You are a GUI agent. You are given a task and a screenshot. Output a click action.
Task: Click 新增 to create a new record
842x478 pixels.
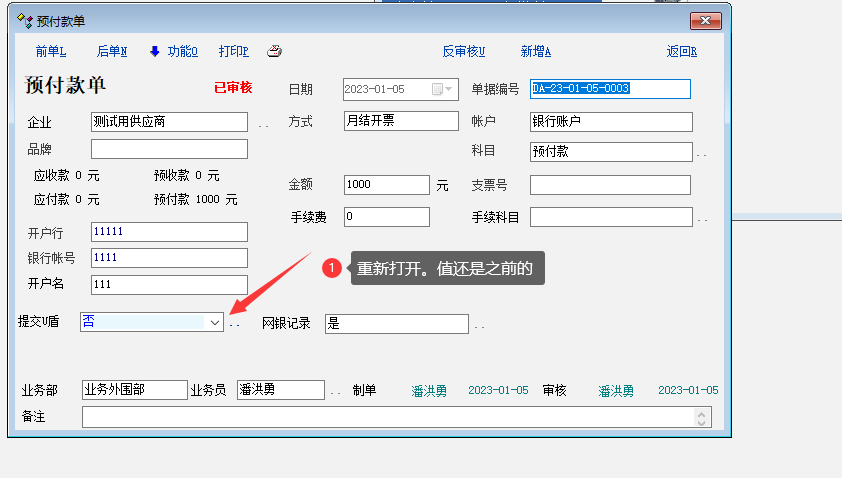pos(536,52)
